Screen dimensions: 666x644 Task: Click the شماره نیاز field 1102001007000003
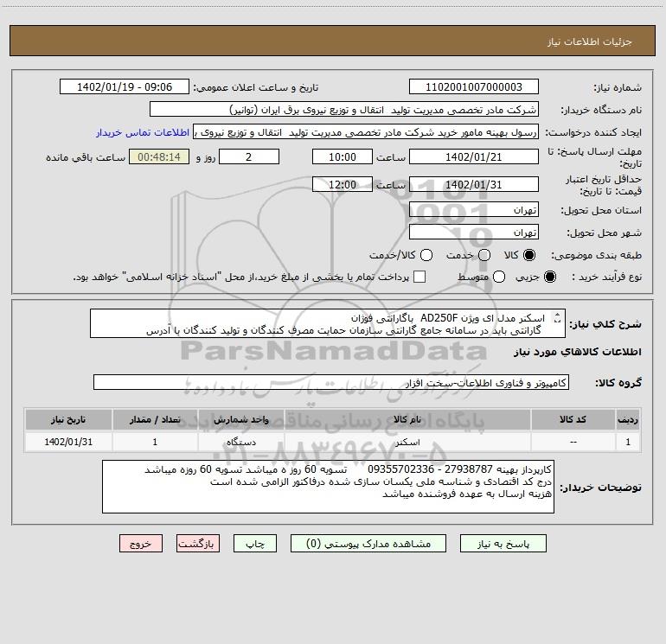(x=474, y=87)
